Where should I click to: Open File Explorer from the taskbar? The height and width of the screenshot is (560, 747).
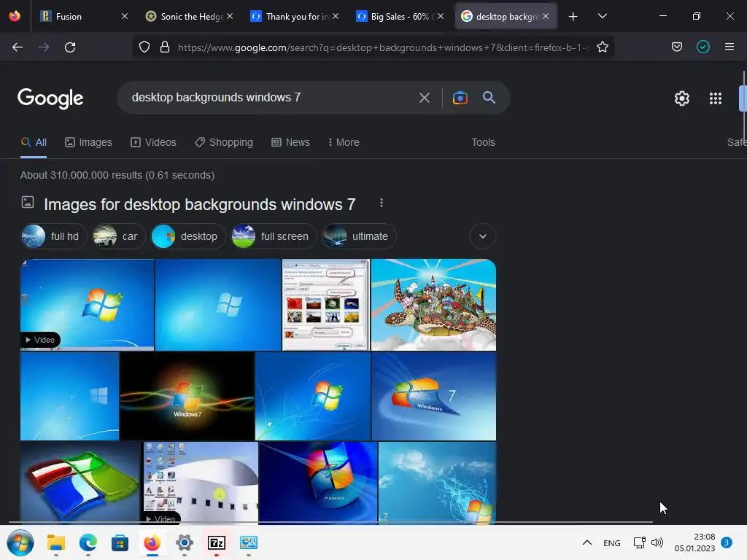pos(55,542)
